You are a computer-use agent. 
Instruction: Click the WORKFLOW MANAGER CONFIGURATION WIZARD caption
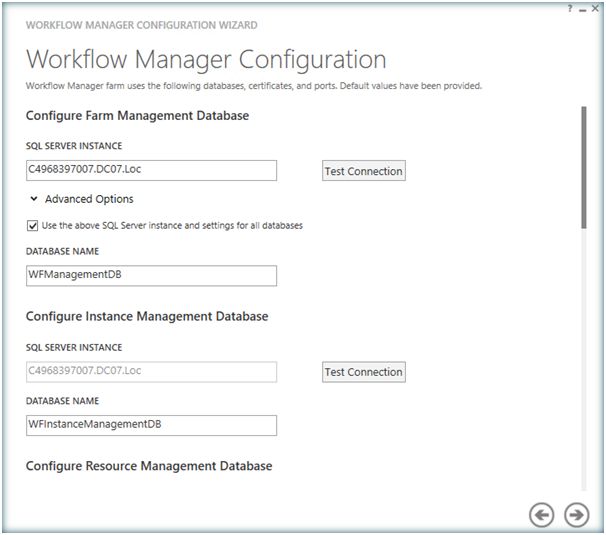click(141, 25)
